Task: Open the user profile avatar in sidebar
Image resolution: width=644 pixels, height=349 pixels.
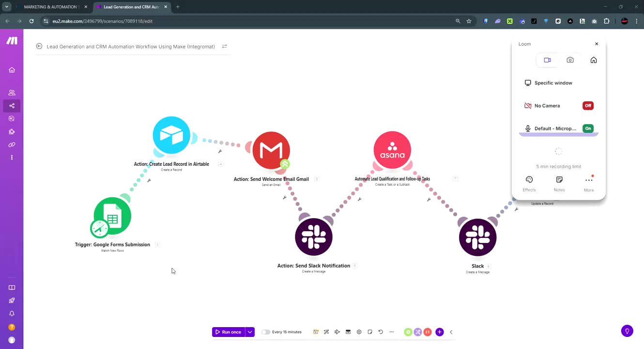Action: click(x=12, y=340)
